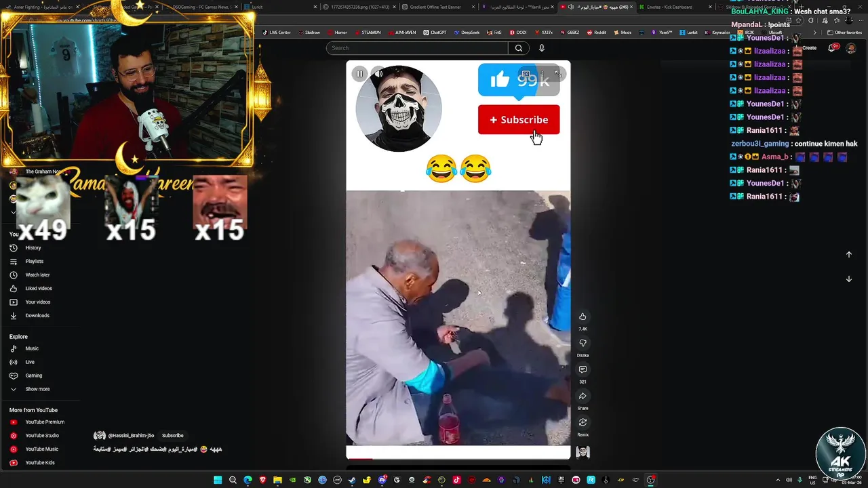Open the Windows Start menu
868x488 pixels.
click(218, 480)
